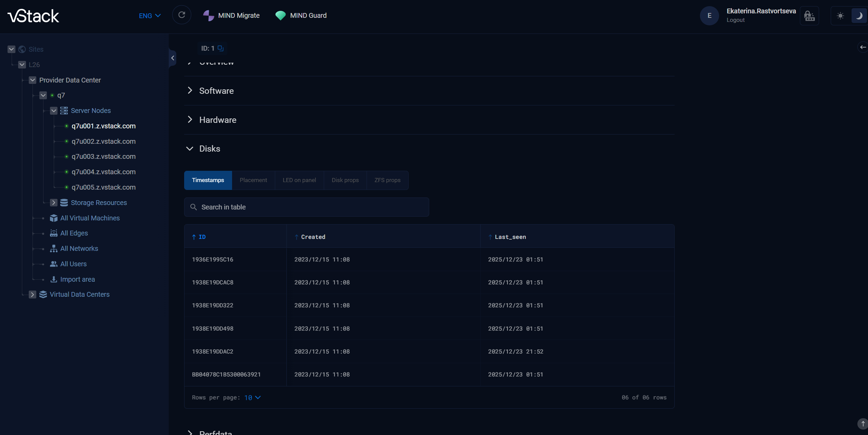
Task: Expand the Hardware section
Action: click(218, 120)
